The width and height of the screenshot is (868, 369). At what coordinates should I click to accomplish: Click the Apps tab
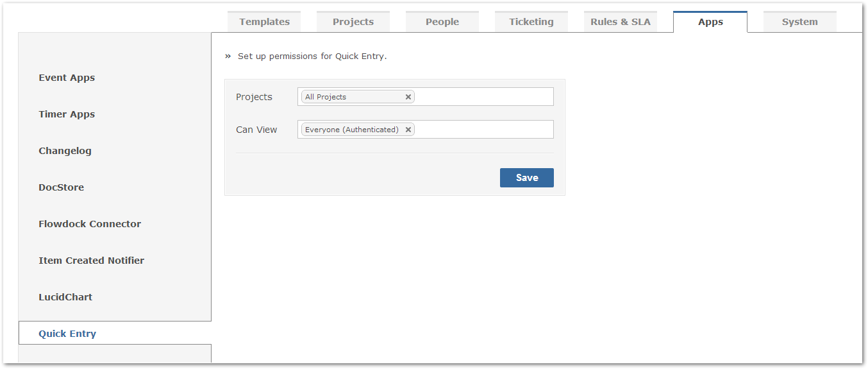(710, 22)
